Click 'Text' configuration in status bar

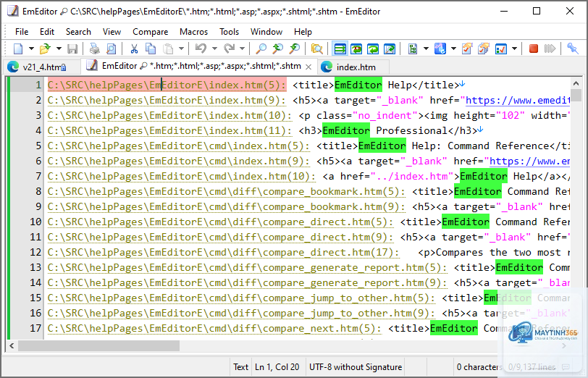pos(240,367)
